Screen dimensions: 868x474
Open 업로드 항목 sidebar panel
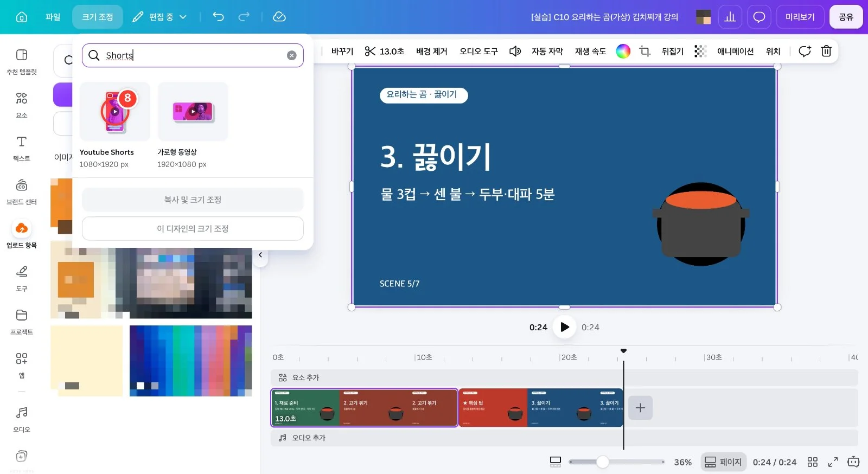pos(22,235)
